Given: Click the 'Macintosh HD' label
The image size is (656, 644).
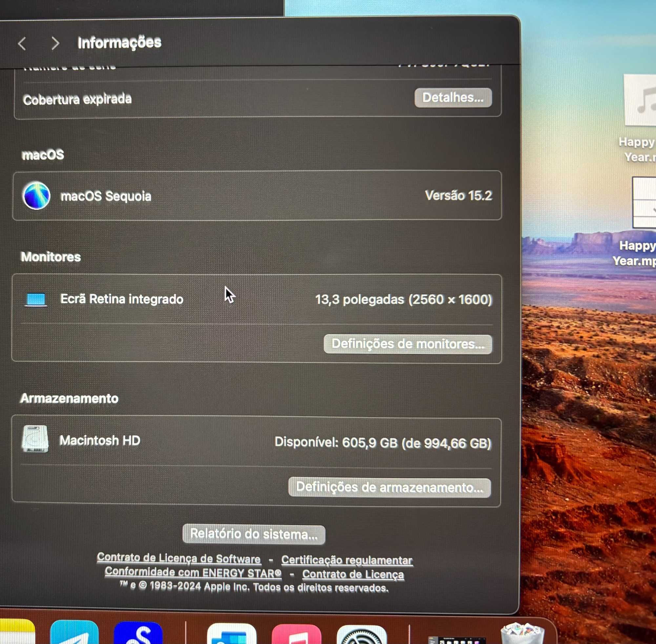Looking at the screenshot, I should click(100, 440).
